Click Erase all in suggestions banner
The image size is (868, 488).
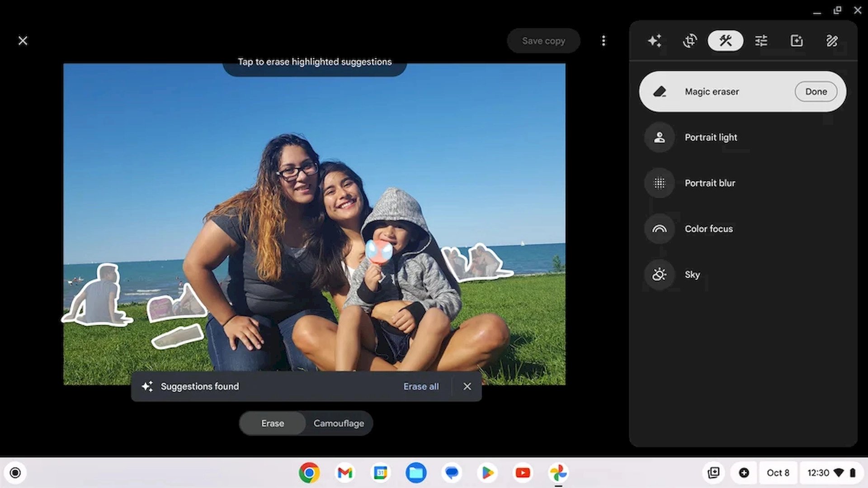(x=420, y=386)
